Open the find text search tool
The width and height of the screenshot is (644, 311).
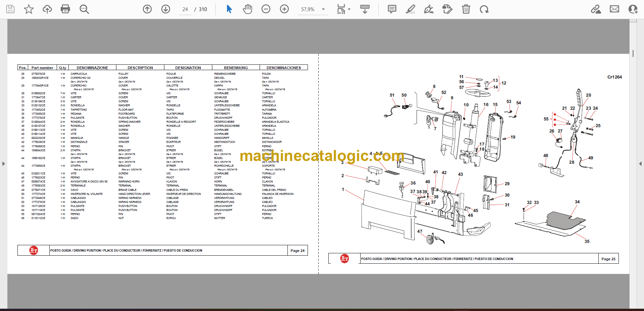click(x=84, y=9)
